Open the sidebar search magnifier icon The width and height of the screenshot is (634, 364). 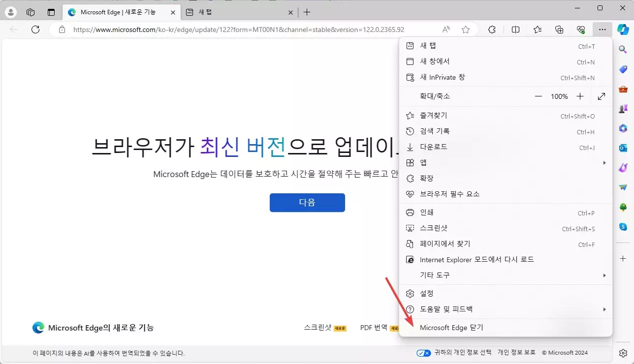tap(623, 50)
